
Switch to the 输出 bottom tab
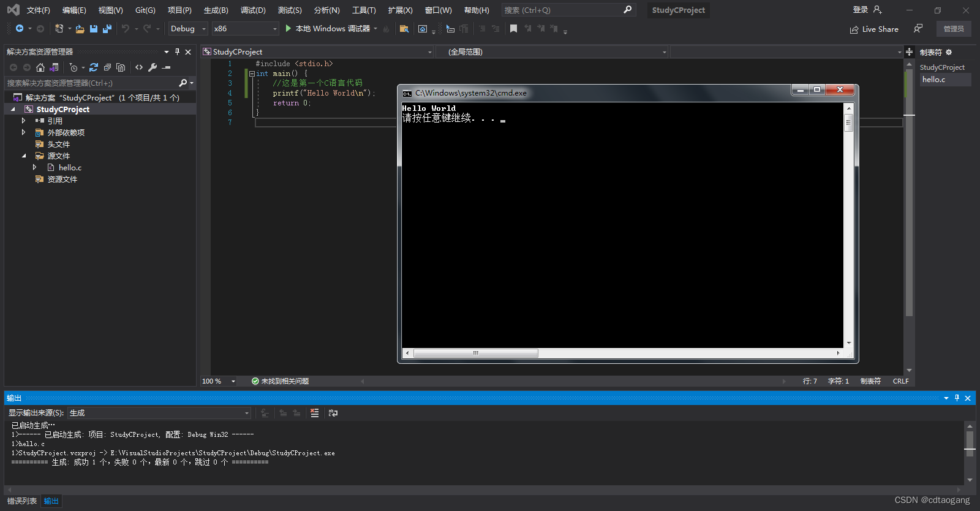tap(51, 501)
